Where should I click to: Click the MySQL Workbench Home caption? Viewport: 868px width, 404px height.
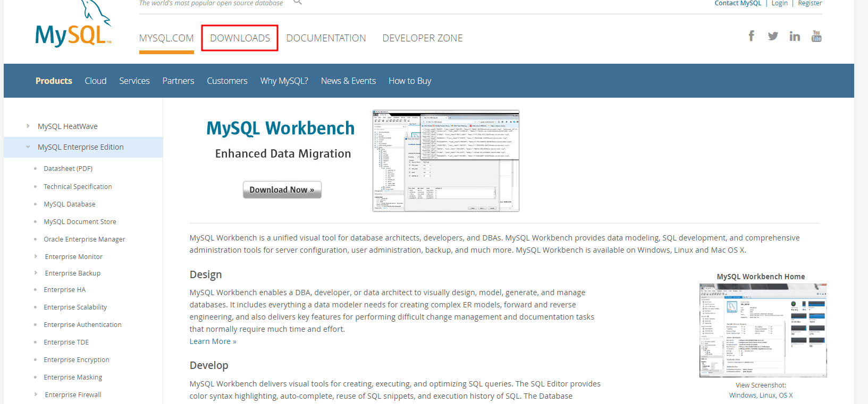(761, 277)
